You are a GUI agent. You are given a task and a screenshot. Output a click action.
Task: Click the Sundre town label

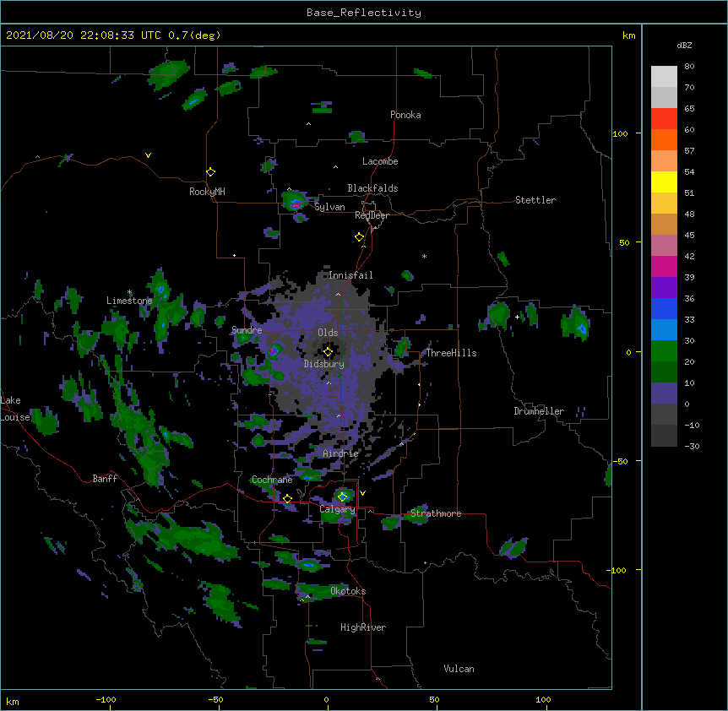[x=247, y=330]
